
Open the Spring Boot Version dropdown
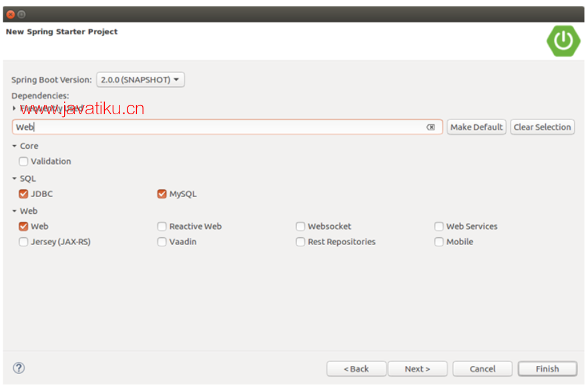pos(140,80)
